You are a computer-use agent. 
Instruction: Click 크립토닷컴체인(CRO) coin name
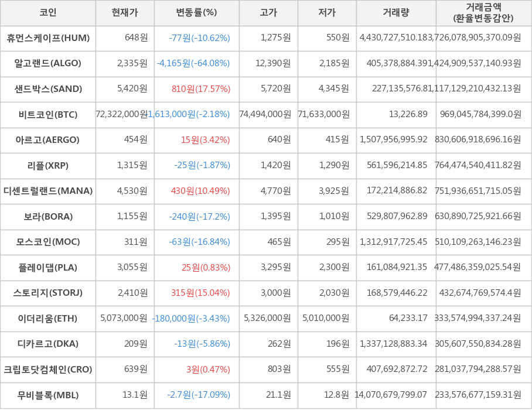(48, 370)
